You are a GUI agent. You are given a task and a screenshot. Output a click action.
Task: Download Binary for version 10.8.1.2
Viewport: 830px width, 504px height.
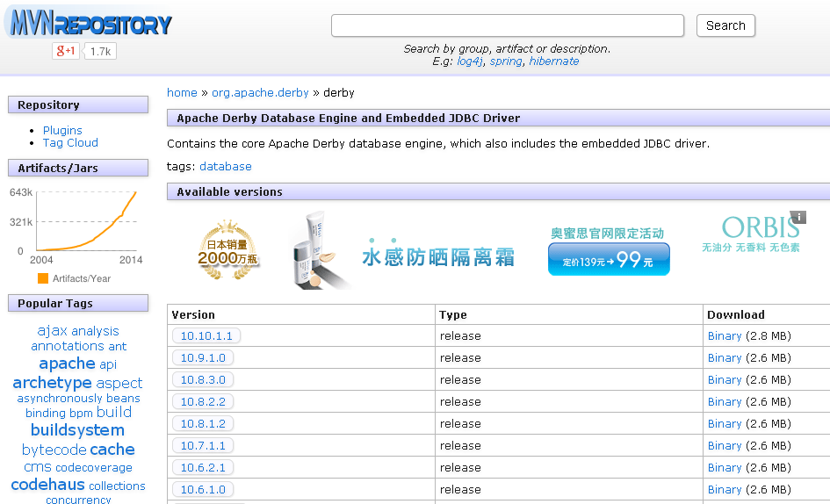tap(725, 423)
